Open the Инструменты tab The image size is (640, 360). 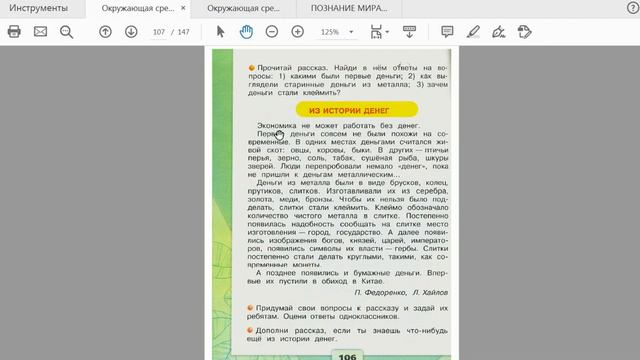point(38,8)
